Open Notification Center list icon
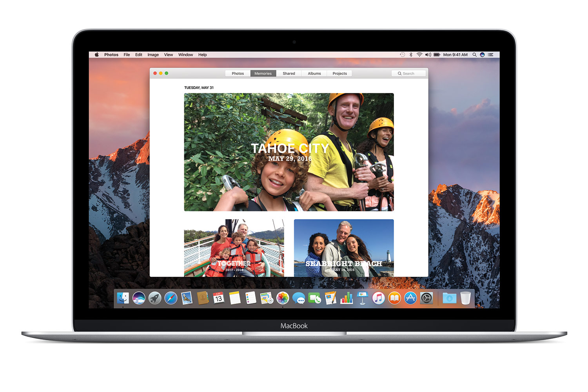Screen dimensions: 588x392 [490, 55]
